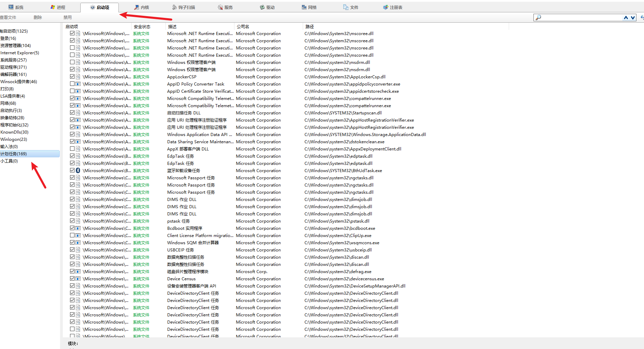
Task: Click the 内核 tab icon
Action: 137,7
